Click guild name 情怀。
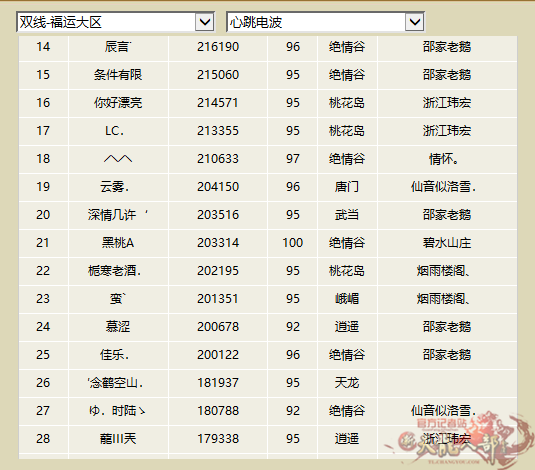The width and height of the screenshot is (535, 470). (444, 159)
